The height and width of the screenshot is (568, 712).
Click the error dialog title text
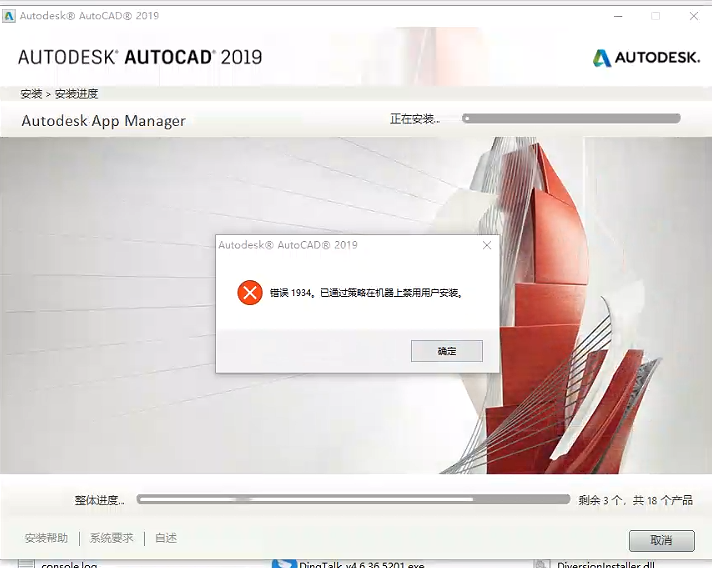(288, 245)
